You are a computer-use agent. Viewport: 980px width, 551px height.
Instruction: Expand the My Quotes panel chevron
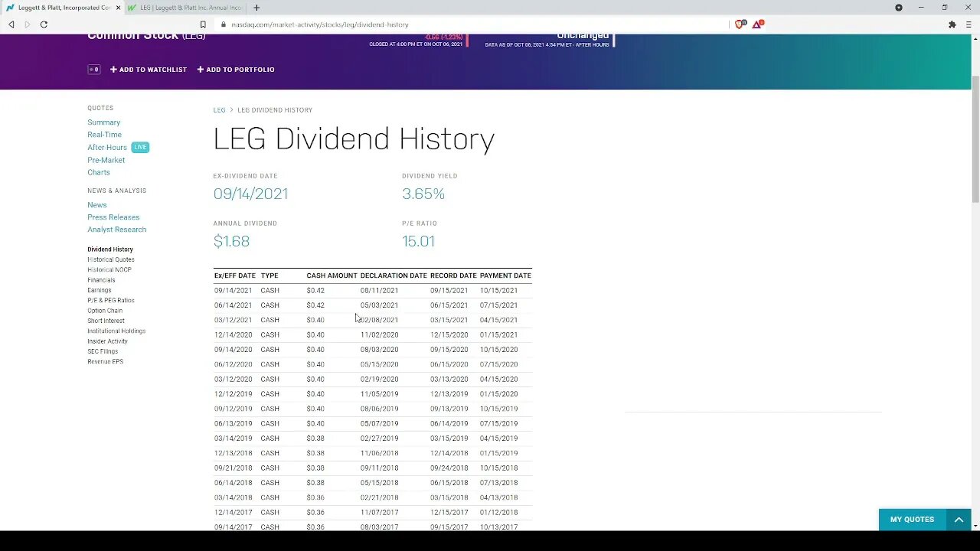pyautogui.click(x=958, y=520)
